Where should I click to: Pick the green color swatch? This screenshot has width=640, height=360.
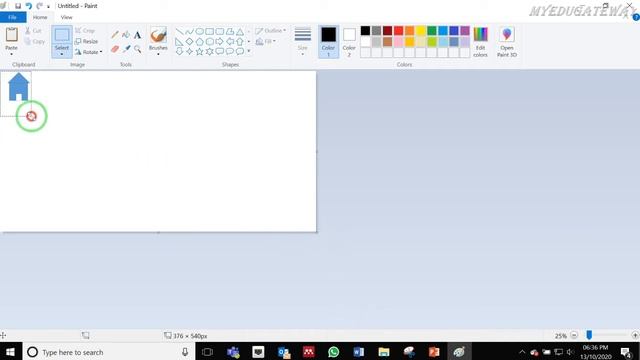(x=431, y=31)
